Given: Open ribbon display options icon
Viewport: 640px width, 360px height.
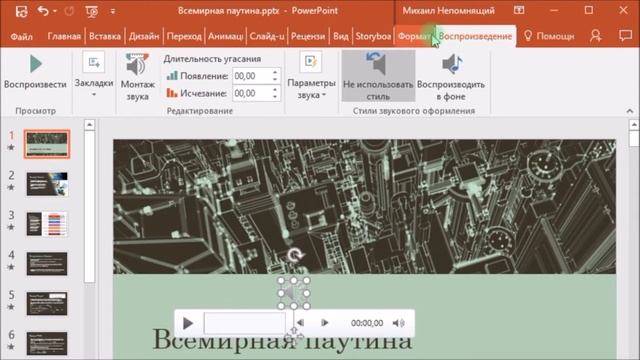Looking at the screenshot, I should click(519, 10).
